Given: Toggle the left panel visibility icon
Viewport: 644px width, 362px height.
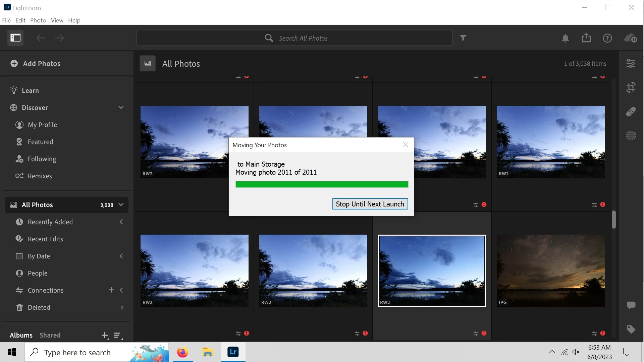Looking at the screenshot, I should 15,38.
